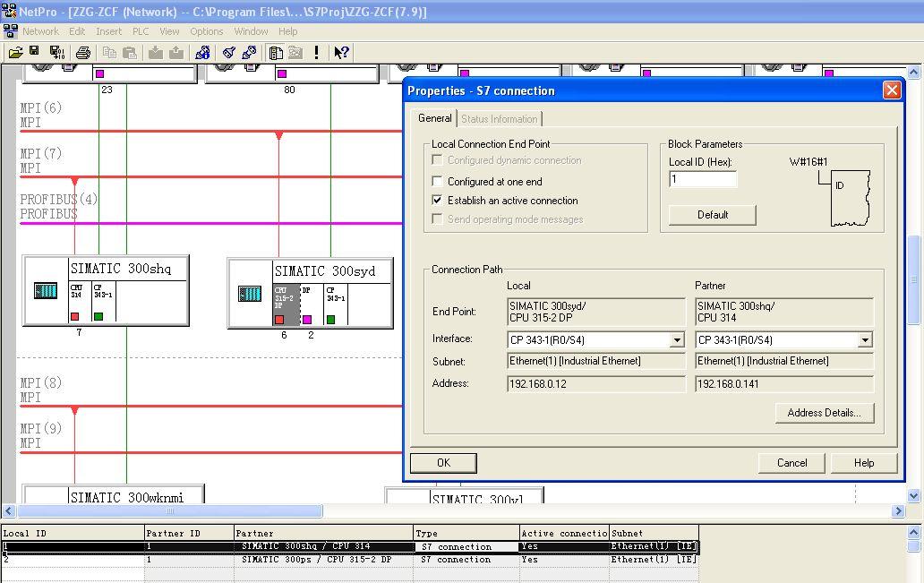Click the Open project toolbar icon

[15, 53]
